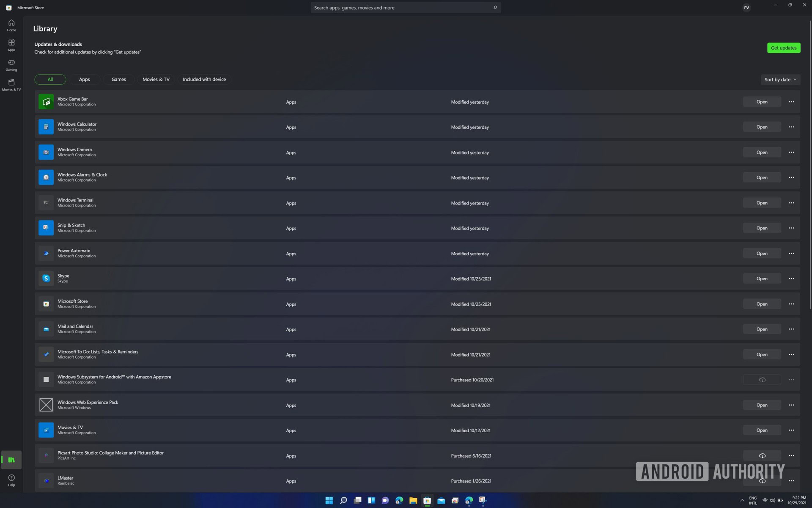
Task: Open Xbox Game Bar app
Action: [762, 102]
